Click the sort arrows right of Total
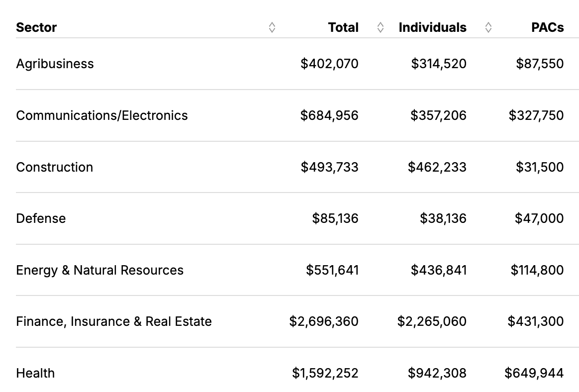579x392 pixels. 381,28
